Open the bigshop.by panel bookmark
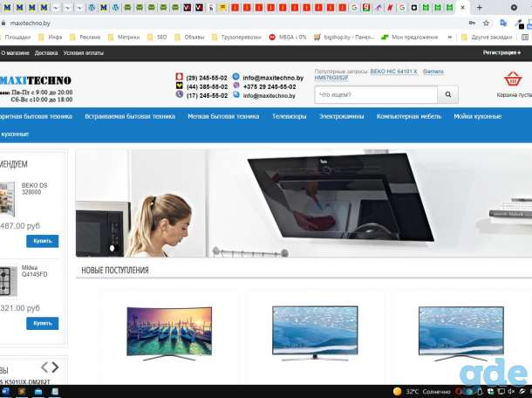532x398 pixels. coord(344,37)
